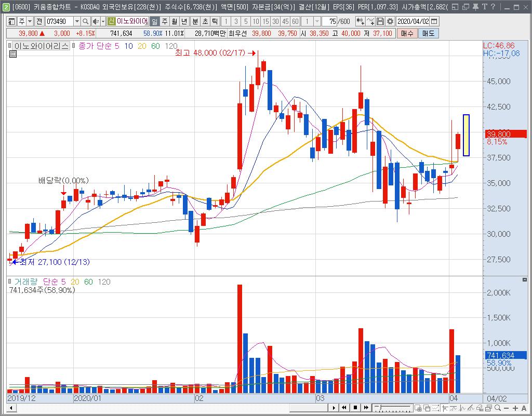Select yearly 년 chart period
The image size is (532, 416).
[184, 21]
